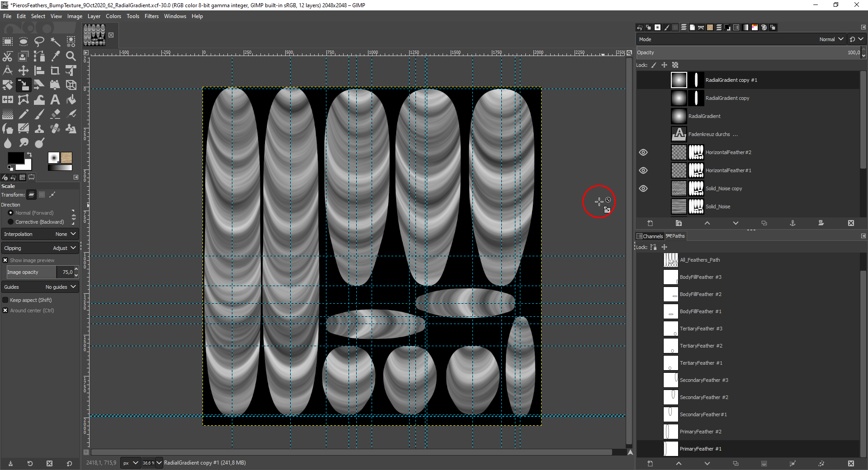Toggle visibility of the Solid_Noise layer
The image size is (868, 470).
click(x=643, y=207)
